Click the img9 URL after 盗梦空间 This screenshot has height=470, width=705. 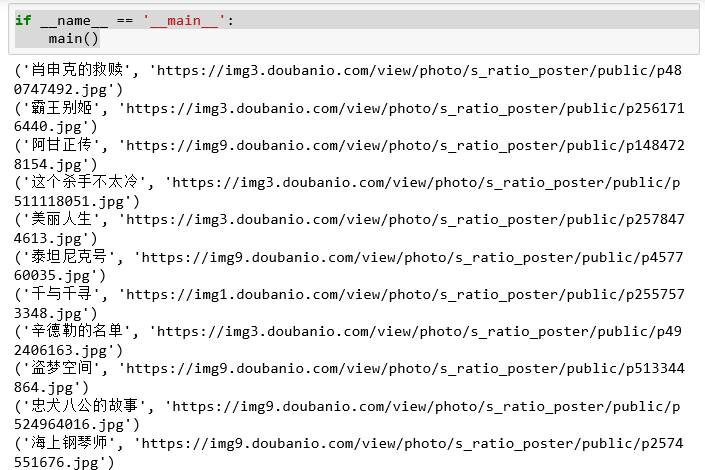click(x=405, y=369)
